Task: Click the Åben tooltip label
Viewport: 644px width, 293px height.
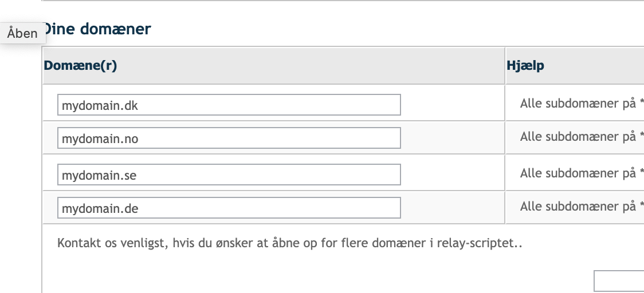Action: (x=22, y=33)
